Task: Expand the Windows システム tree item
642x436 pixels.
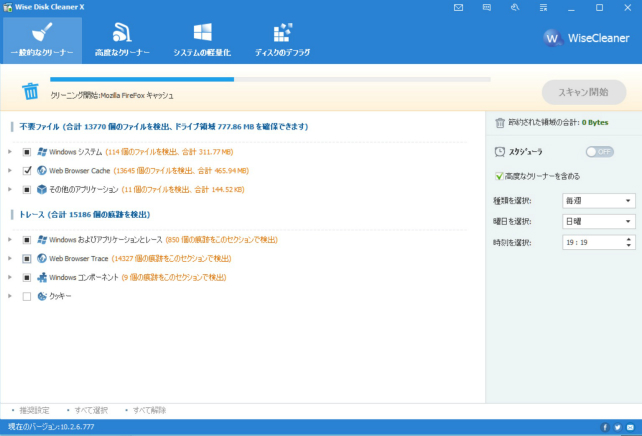Action: coord(10,152)
